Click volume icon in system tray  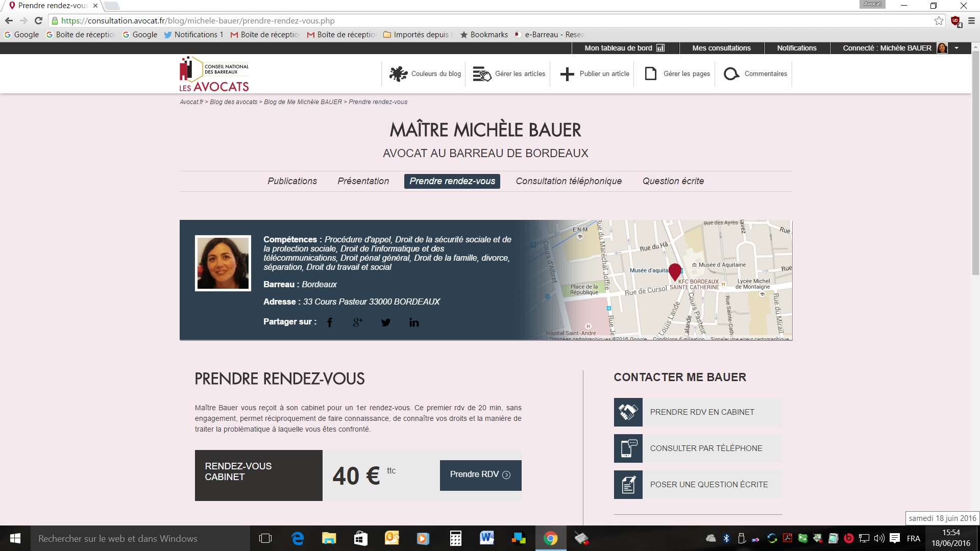click(x=879, y=538)
